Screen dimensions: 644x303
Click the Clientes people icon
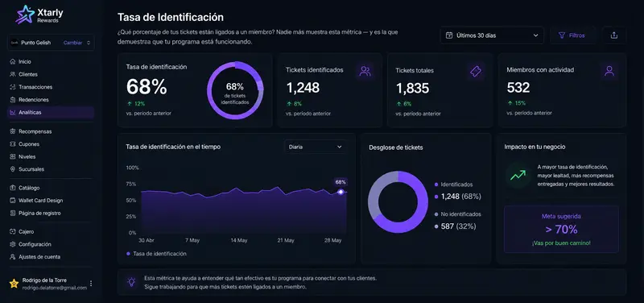point(12,74)
